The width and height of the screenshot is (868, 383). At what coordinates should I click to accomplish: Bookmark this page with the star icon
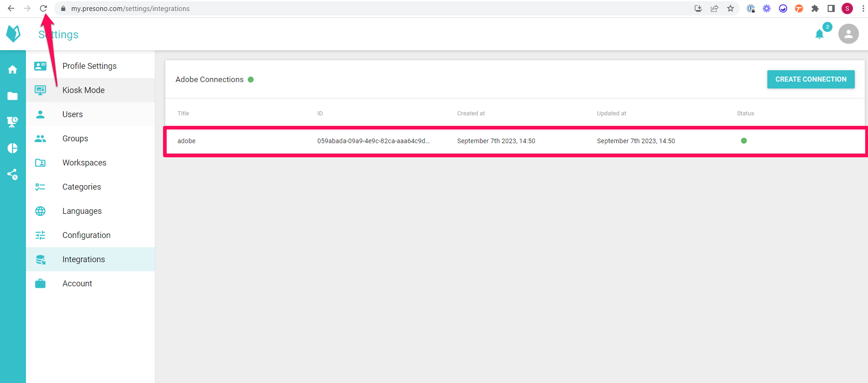[730, 8]
